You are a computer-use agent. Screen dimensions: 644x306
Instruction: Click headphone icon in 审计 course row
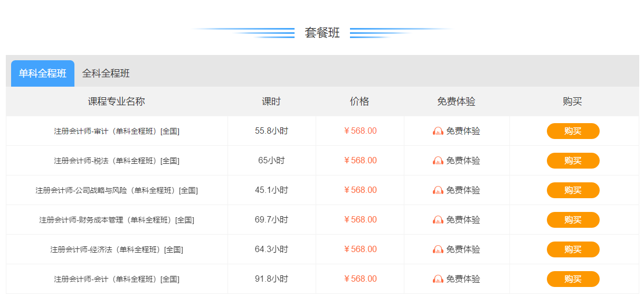click(438, 131)
